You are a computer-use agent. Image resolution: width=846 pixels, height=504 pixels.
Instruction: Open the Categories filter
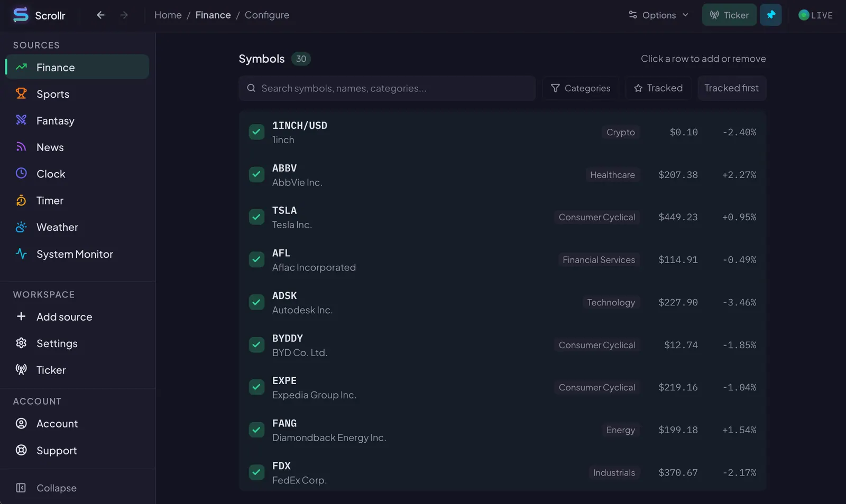point(581,88)
